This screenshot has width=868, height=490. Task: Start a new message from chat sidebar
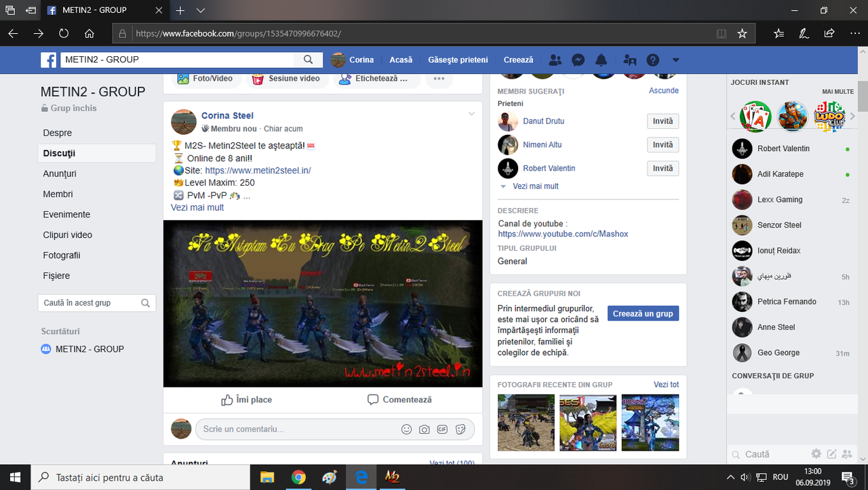(x=831, y=454)
